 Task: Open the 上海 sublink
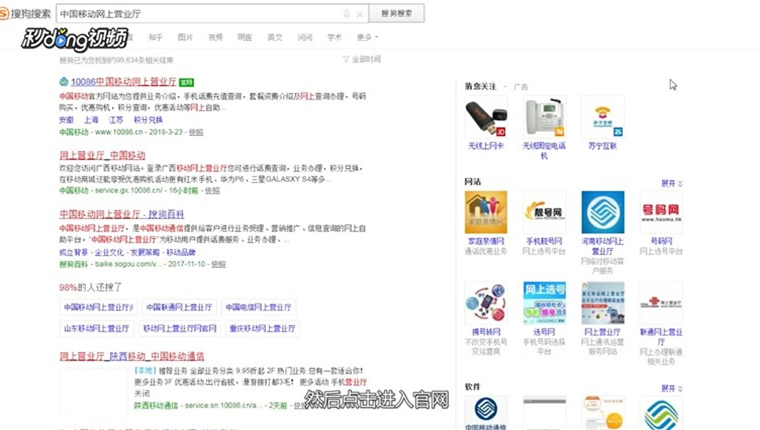91,120
